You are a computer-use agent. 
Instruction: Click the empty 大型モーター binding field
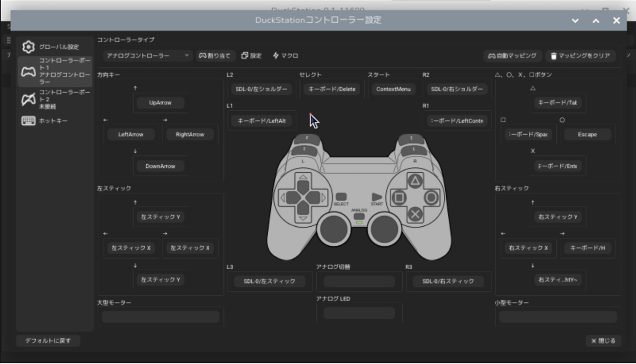point(160,317)
